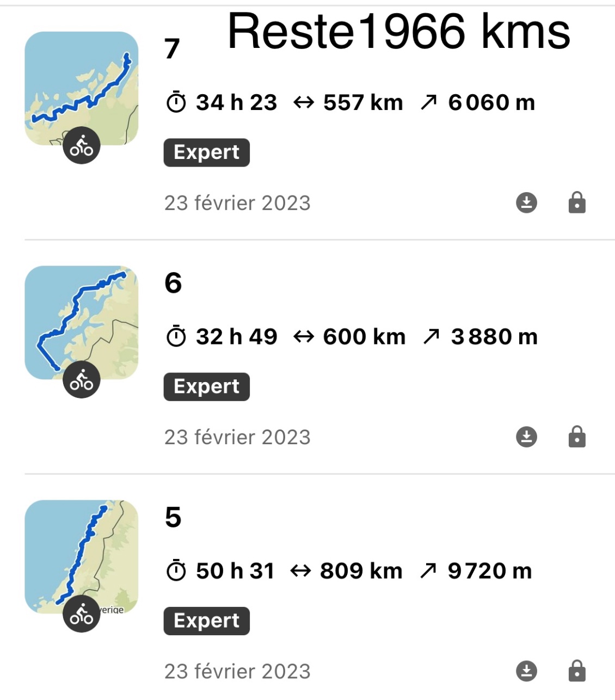The image size is (615, 700).
Task: Tap cycling badge on tour 7 thumbnail
Action: pyautogui.click(x=82, y=145)
